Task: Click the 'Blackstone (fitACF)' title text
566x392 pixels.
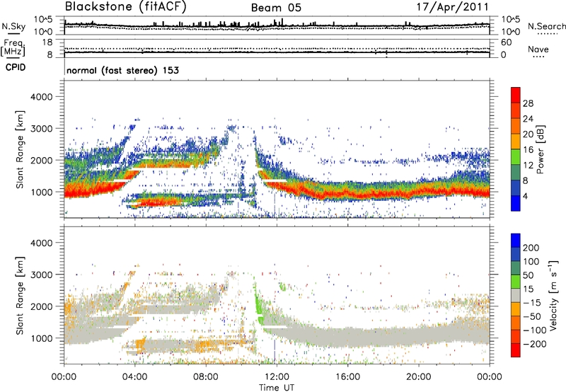Action: (x=126, y=7)
